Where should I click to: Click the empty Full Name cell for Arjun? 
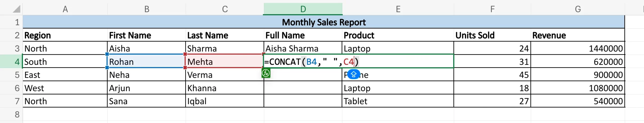tap(303, 88)
